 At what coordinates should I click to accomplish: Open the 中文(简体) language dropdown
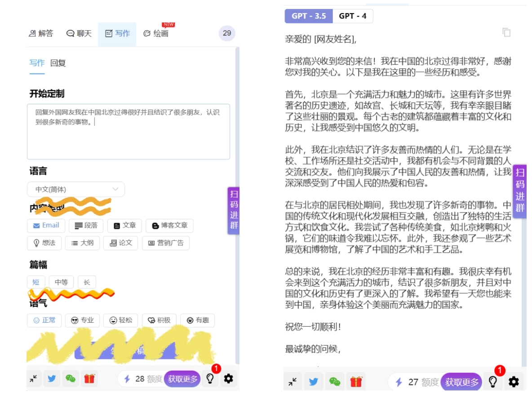(75, 189)
